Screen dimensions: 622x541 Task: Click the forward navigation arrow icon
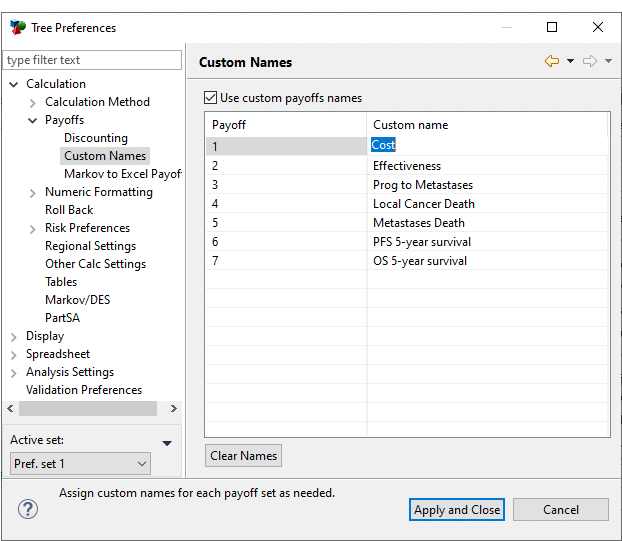click(x=590, y=62)
